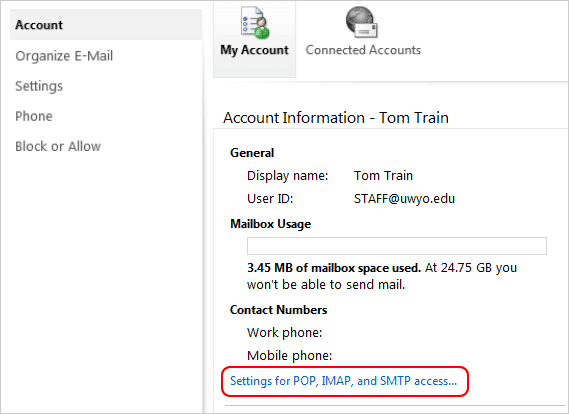Click the Mailbox Usage heading
The image size is (569, 414).
(x=270, y=224)
